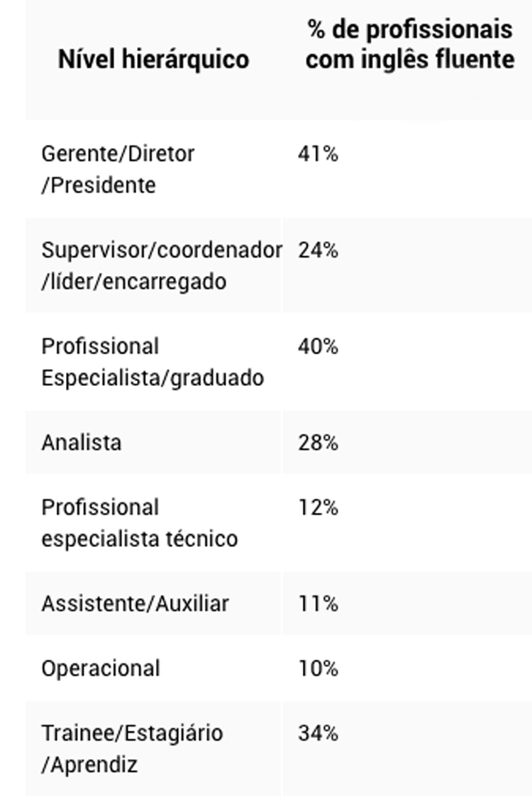Image resolution: width=532 pixels, height=811 pixels.
Task: Select the Profissional especialista técnico cell
Action: [x=139, y=523]
